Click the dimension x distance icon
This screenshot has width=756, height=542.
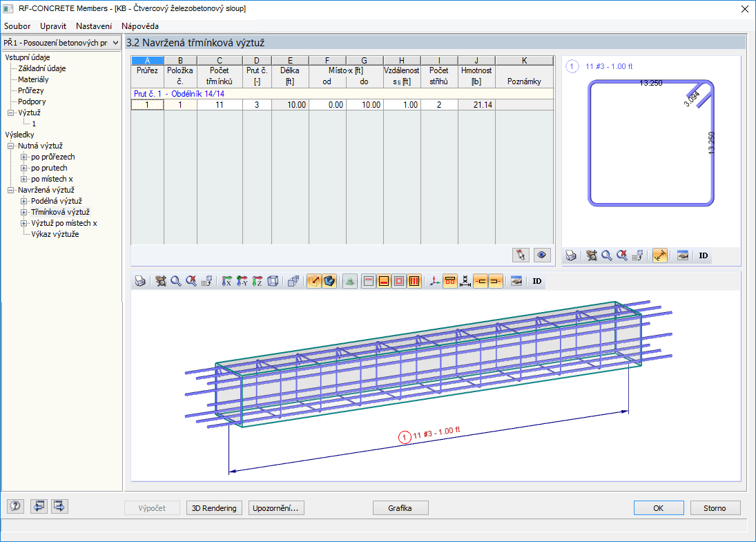[x=465, y=281]
